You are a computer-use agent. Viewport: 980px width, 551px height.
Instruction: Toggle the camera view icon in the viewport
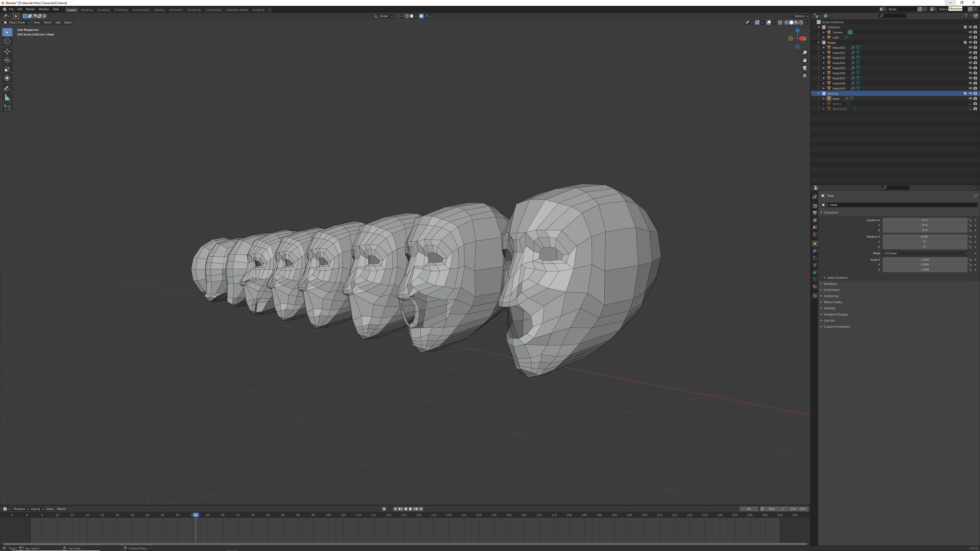click(x=805, y=68)
